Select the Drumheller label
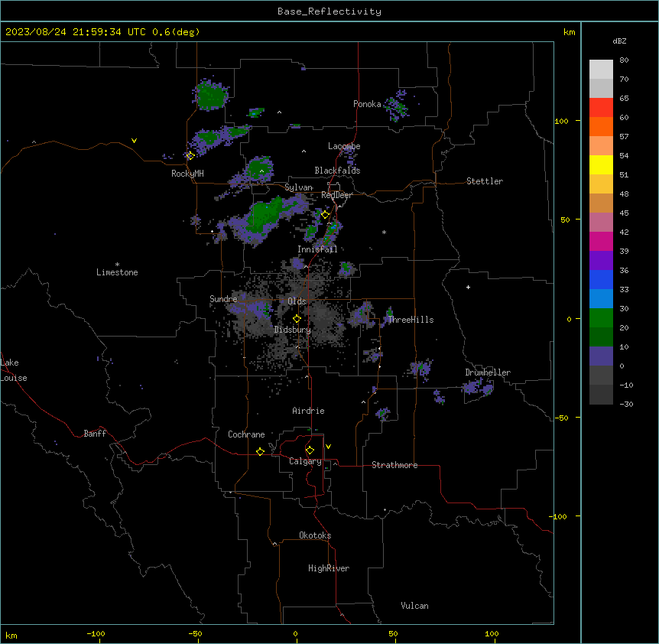The image size is (659, 644). click(x=488, y=372)
